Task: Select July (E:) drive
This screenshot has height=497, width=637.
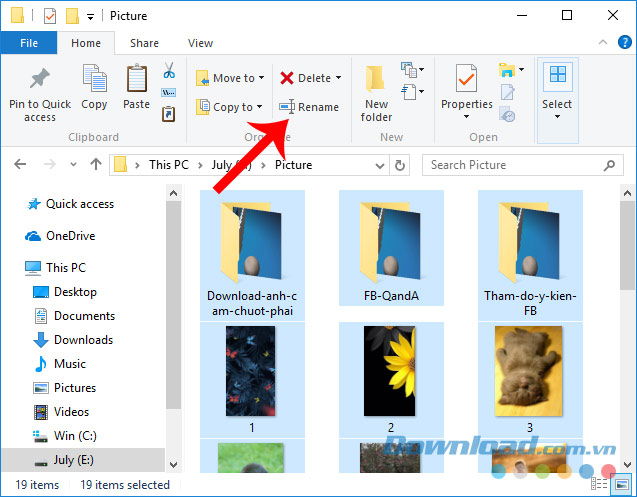Action: [x=83, y=460]
